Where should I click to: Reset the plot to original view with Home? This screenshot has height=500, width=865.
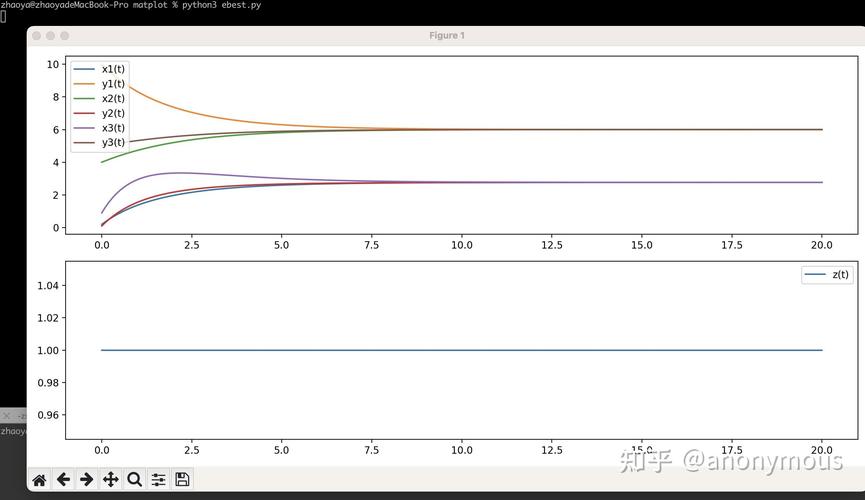39,480
